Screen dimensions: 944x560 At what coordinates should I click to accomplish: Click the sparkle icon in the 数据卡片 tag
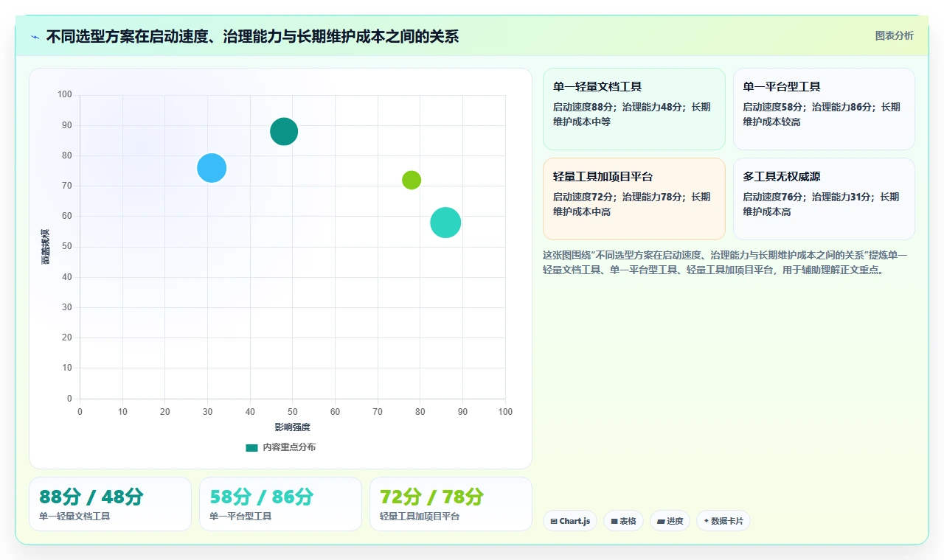[706, 521]
